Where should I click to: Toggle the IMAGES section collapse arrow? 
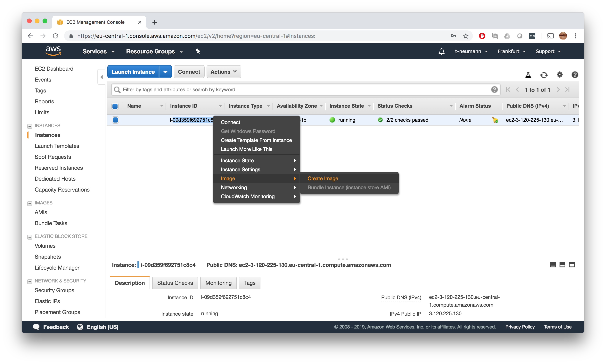pyautogui.click(x=29, y=203)
